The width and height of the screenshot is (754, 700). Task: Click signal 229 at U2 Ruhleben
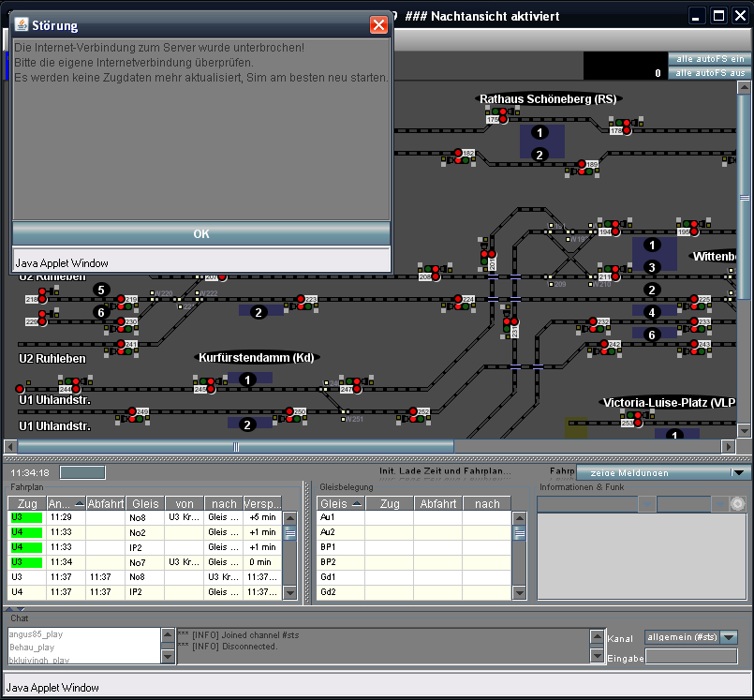point(41,318)
